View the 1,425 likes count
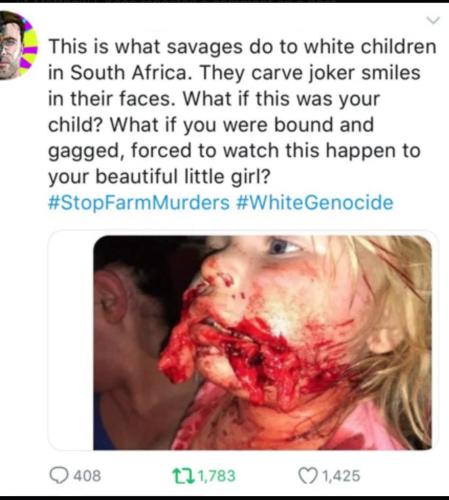The image size is (449, 500). 342,475
